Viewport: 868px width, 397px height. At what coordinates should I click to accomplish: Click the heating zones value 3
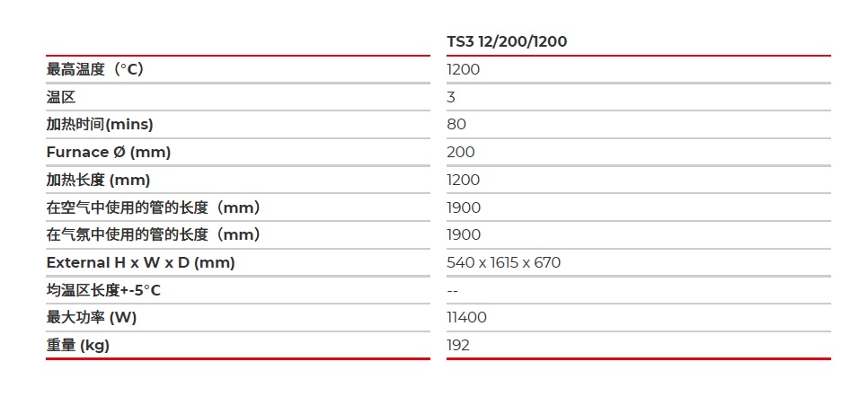click(x=450, y=97)
